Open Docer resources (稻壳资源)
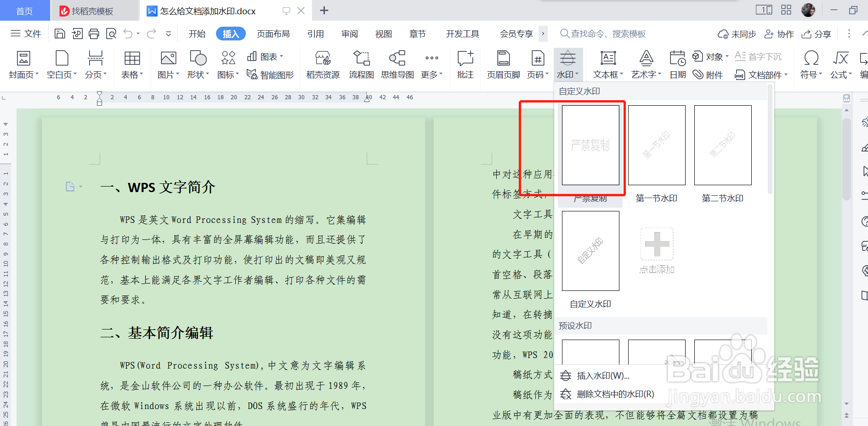Image resolution: width=868 pixels, height=426 pixels. click(x=323, y=65)
